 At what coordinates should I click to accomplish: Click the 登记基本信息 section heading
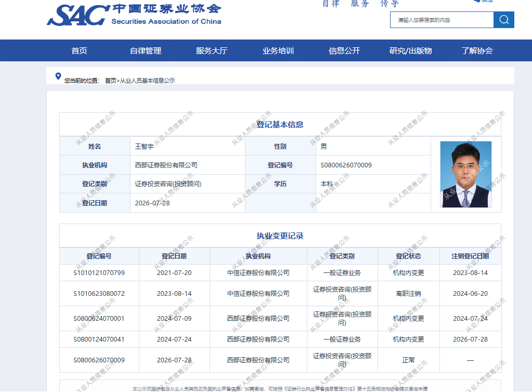pos(280,124)
